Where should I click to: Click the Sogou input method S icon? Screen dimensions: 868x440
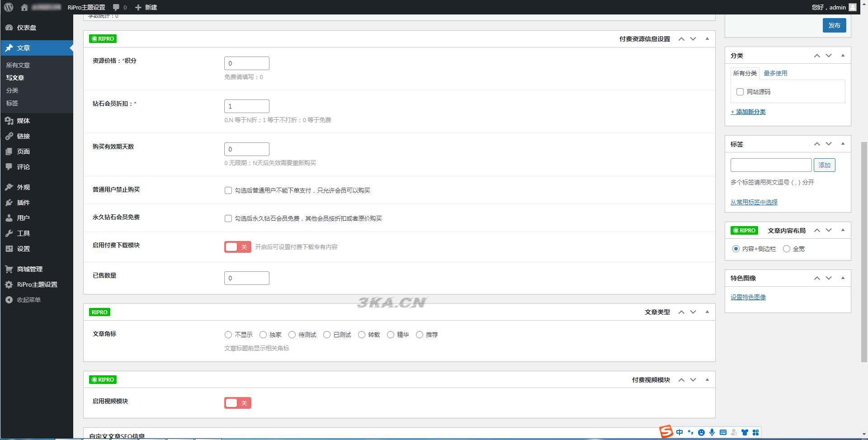(665, 432)
